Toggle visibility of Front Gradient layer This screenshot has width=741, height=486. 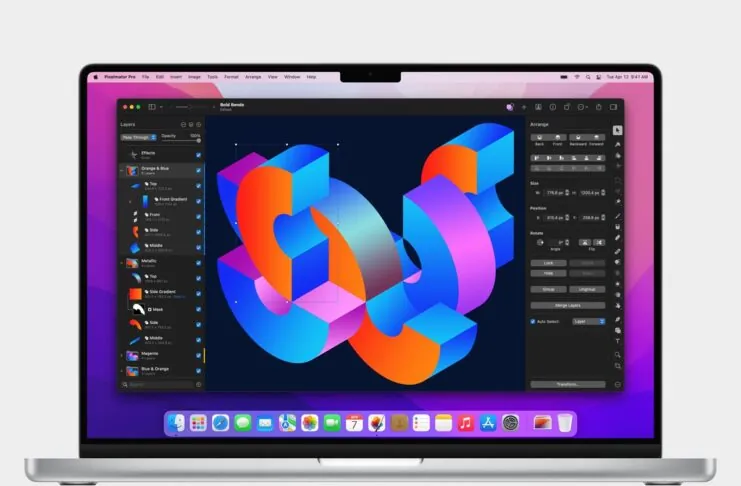tap(198, 201)
